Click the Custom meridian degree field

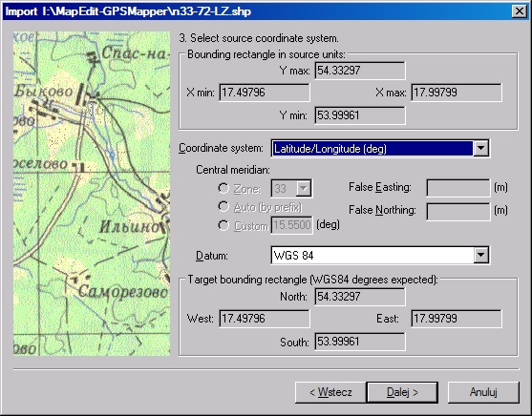tap(291, 225)
